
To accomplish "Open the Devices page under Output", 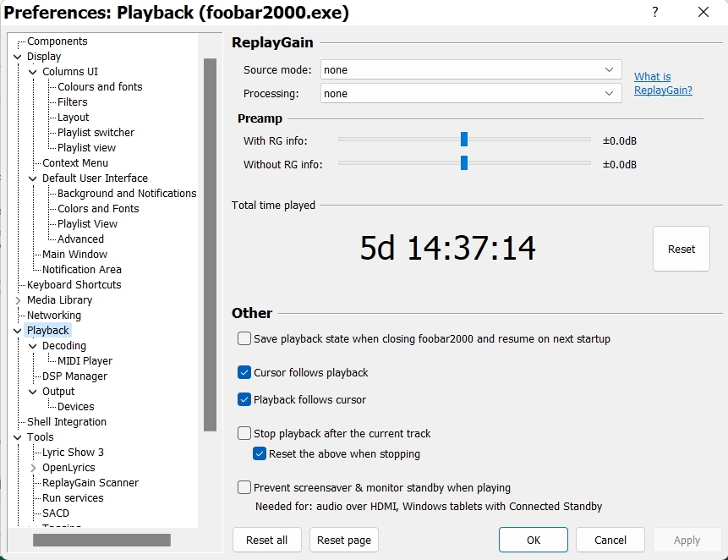I will tap(76, 406).
